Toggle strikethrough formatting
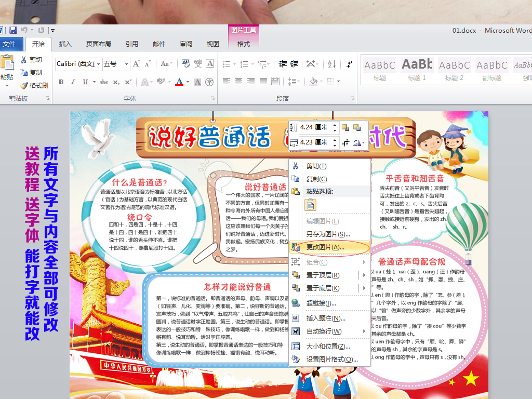This screenshot has height=399, width=532. point(104,82)
